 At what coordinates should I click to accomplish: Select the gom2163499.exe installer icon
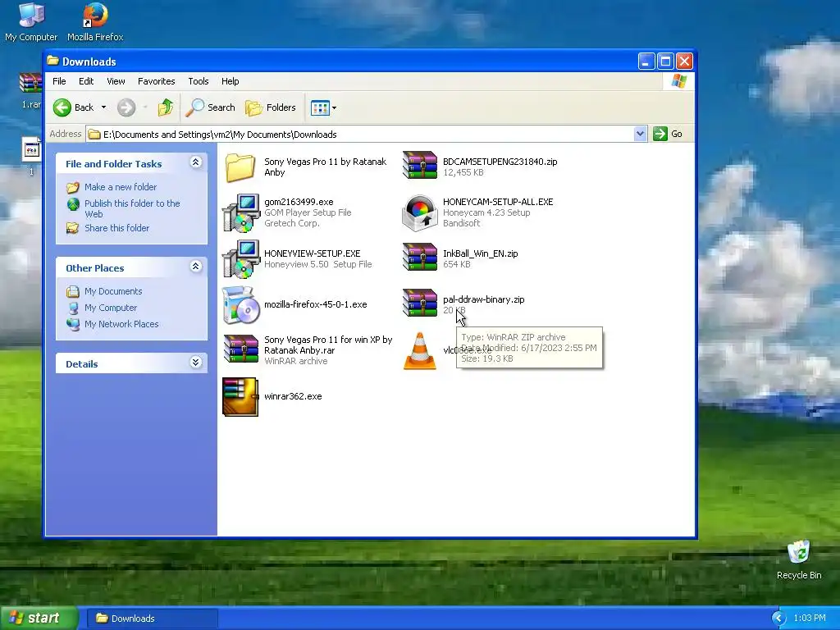point(241,212)
